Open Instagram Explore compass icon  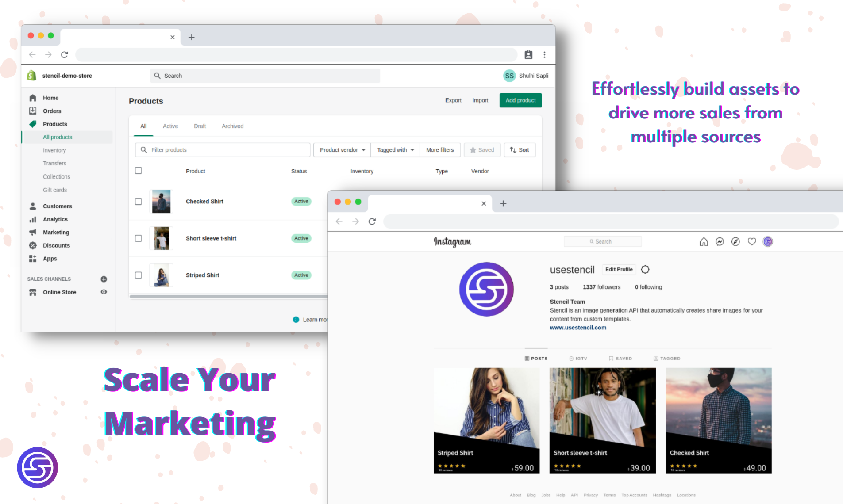pos(735,241)
